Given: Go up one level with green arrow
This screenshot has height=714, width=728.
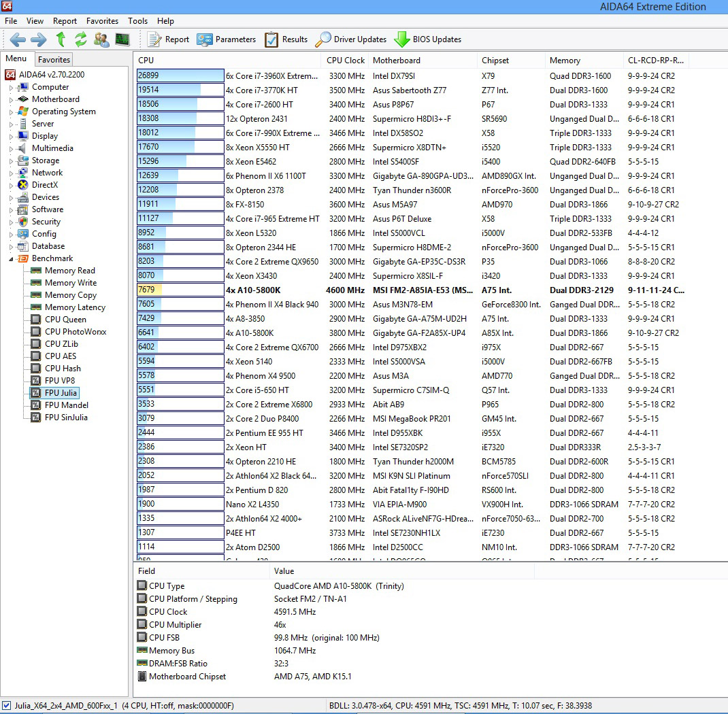Looking at the screenshot, I should [x=61, y=39].
